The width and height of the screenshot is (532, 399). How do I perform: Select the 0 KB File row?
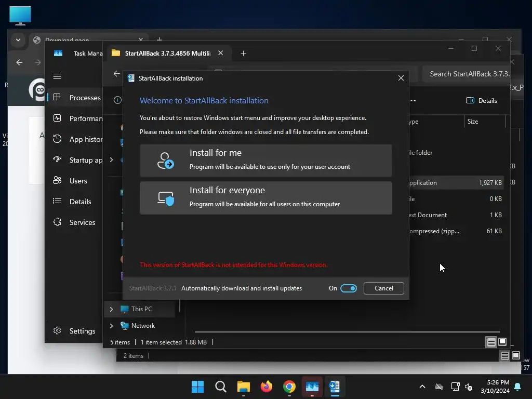coord(456,199)
